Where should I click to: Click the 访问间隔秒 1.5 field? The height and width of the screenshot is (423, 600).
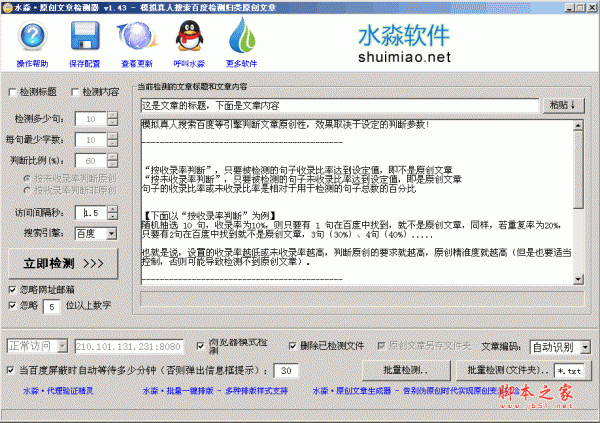point(91,213)
